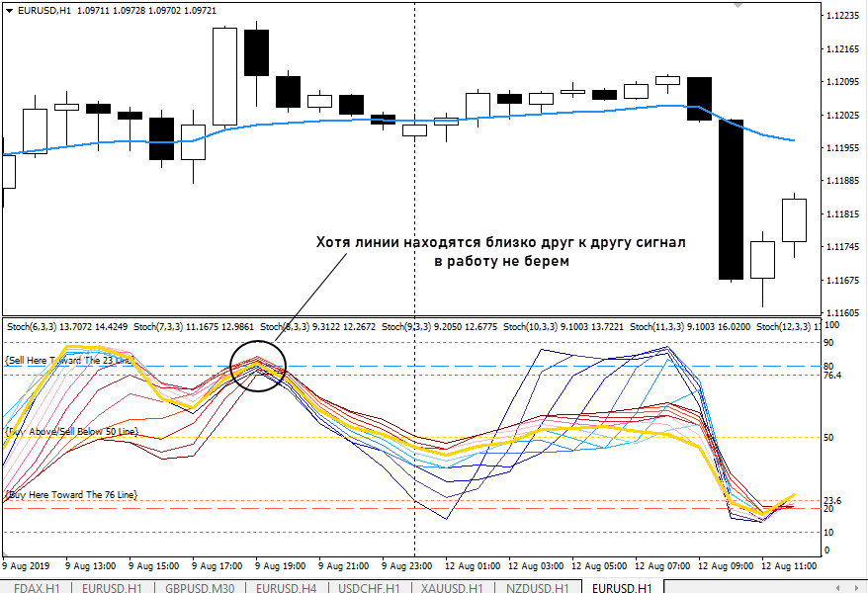Select the 'Sell Here Toward The 23 Line' label

[67, 361]
